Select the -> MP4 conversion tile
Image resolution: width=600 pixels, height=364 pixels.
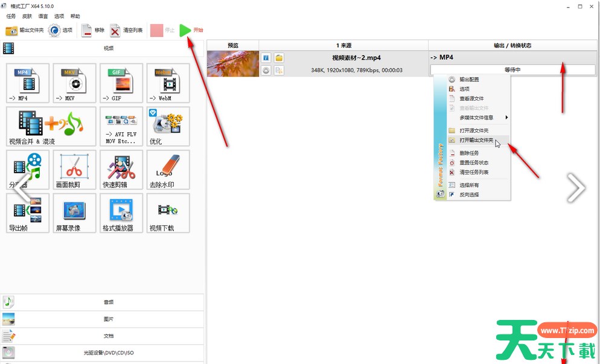tap(28, 83)
